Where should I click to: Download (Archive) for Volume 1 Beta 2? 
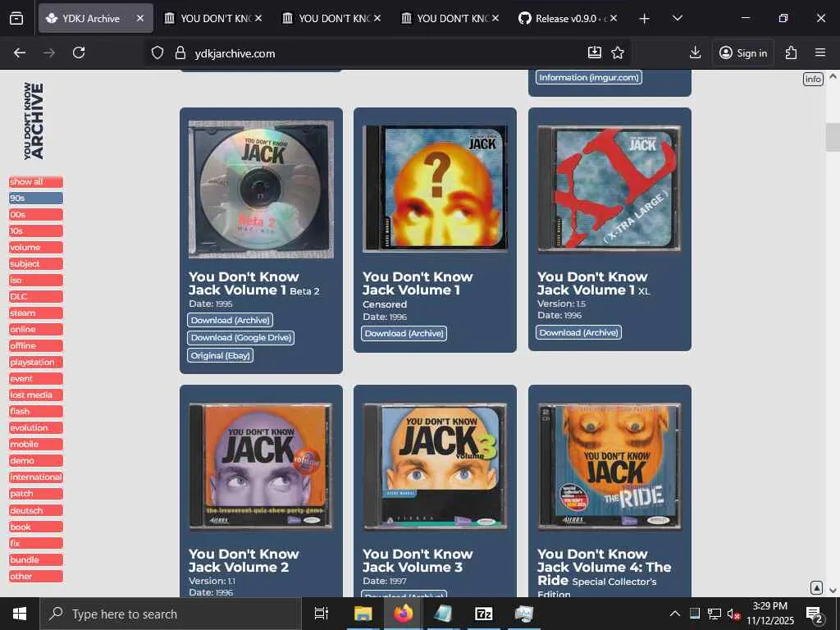pos(231,321)
